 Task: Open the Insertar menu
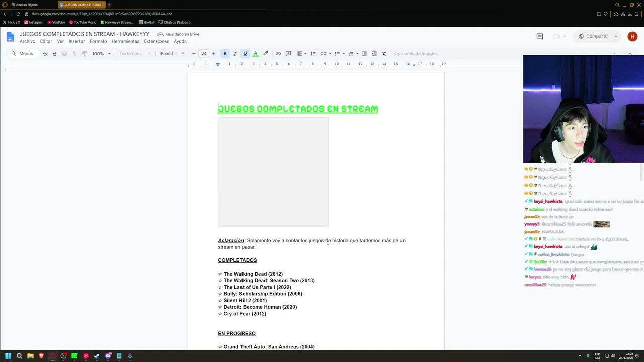(x=76, y=41)
